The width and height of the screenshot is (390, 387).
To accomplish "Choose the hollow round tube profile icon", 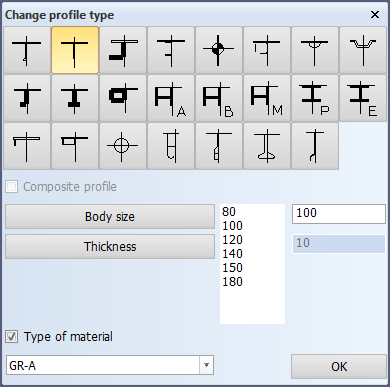I will 123,146.
